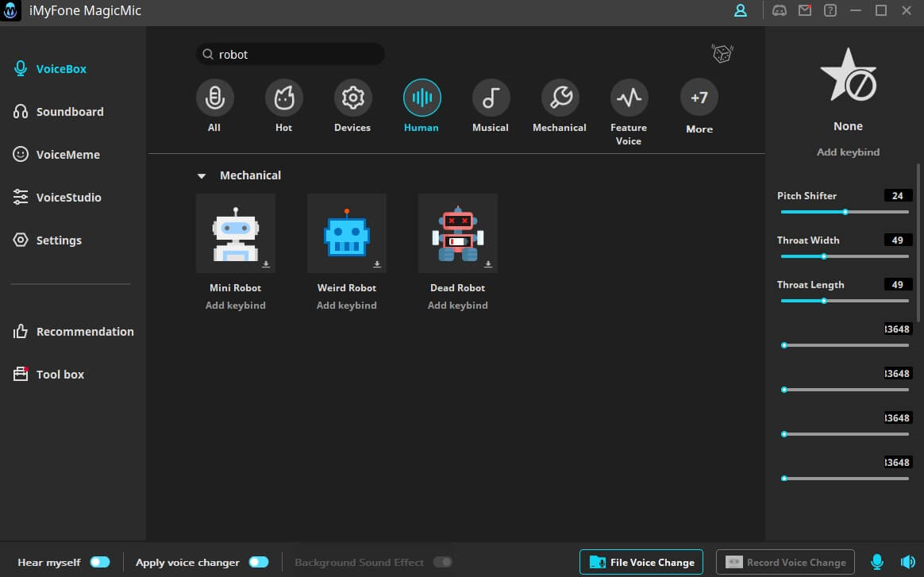This screenshot has width=924, height=577.
Task: Mute the microphone icon in bottom bar
Action: (877, 562)
